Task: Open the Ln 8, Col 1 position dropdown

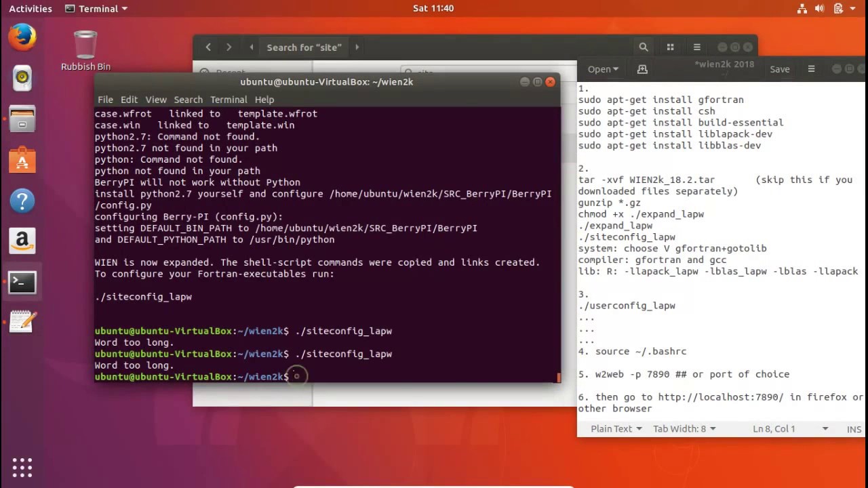Action: pos(791,428)
